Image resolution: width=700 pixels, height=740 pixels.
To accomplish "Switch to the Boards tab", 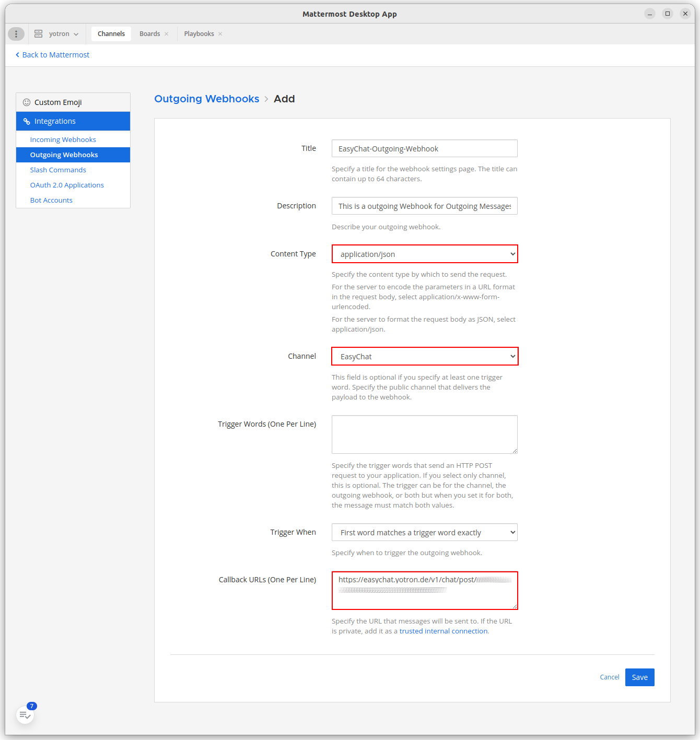I will [150, 34].
